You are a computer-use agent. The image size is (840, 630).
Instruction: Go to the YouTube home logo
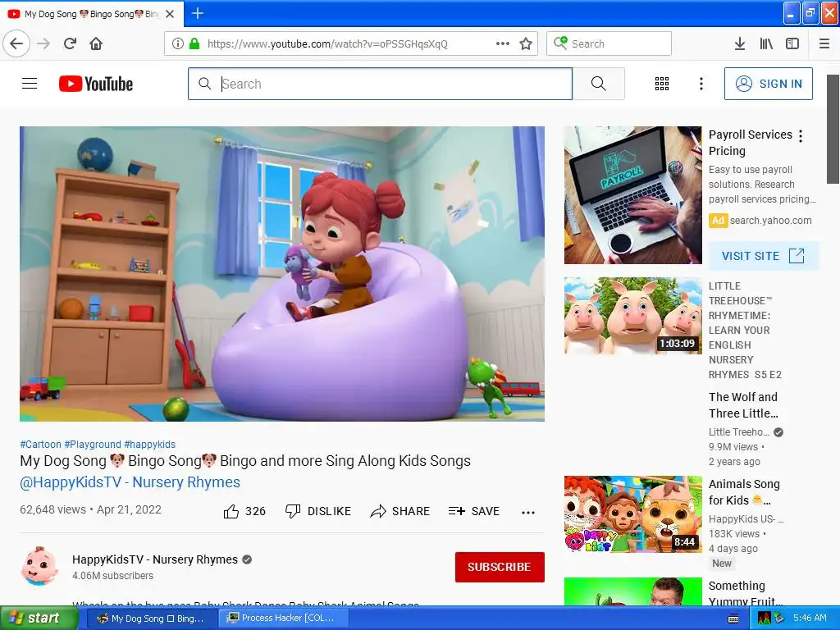point(96,84)
